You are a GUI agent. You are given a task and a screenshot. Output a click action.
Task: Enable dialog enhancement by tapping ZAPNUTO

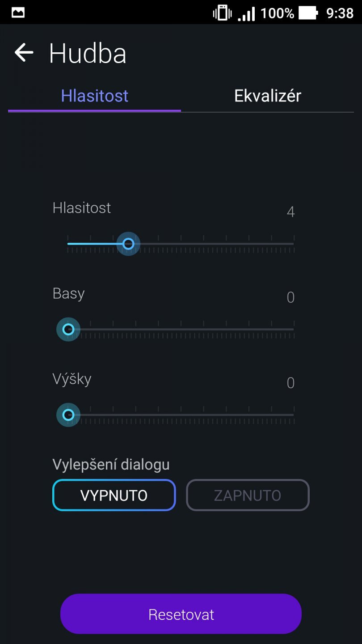(248, 495)
